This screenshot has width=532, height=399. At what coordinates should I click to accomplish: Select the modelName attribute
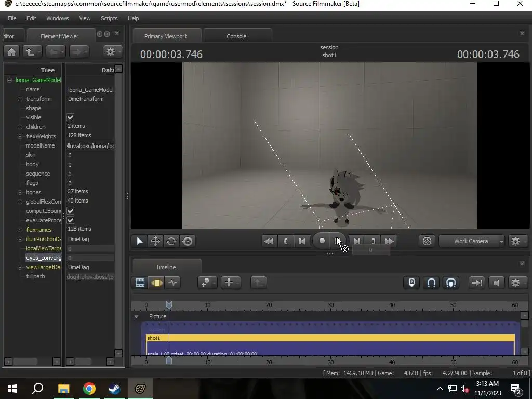41,145
